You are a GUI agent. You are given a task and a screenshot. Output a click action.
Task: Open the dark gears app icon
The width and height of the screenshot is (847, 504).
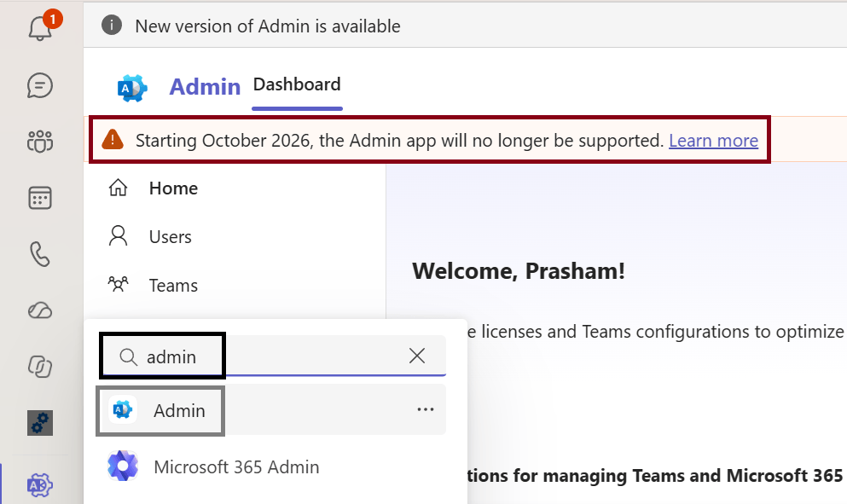(x=40, y=423)
